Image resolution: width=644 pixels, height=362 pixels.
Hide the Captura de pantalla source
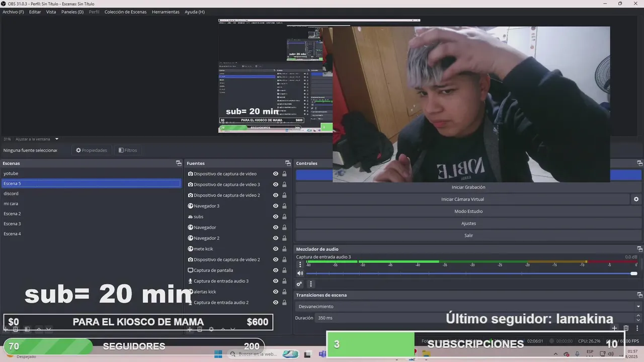click(276, 270)
